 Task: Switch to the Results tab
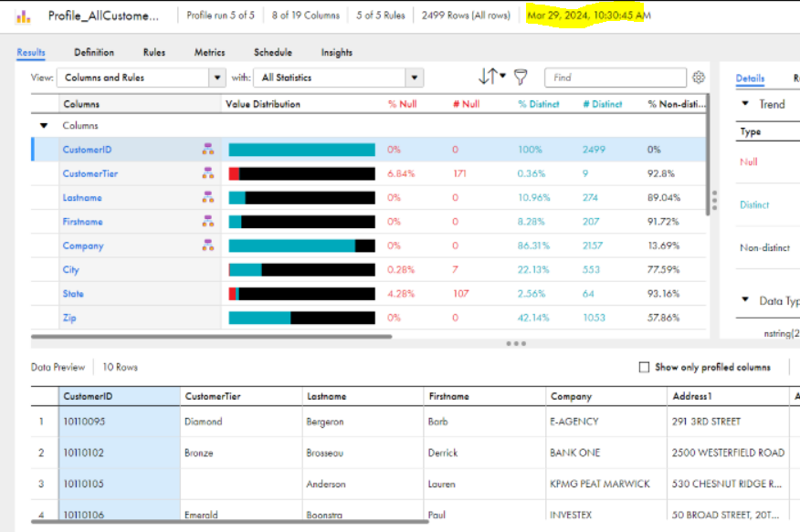click(31, 53)
